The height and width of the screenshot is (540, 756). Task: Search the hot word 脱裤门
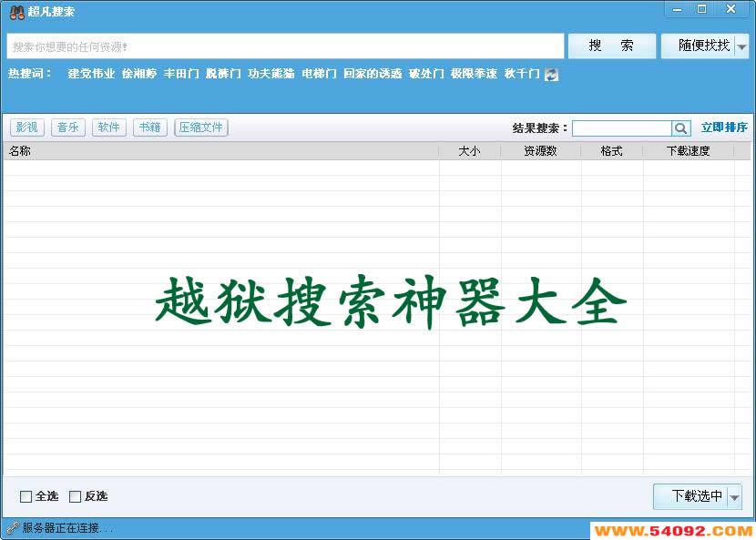[x=223, y=74]
